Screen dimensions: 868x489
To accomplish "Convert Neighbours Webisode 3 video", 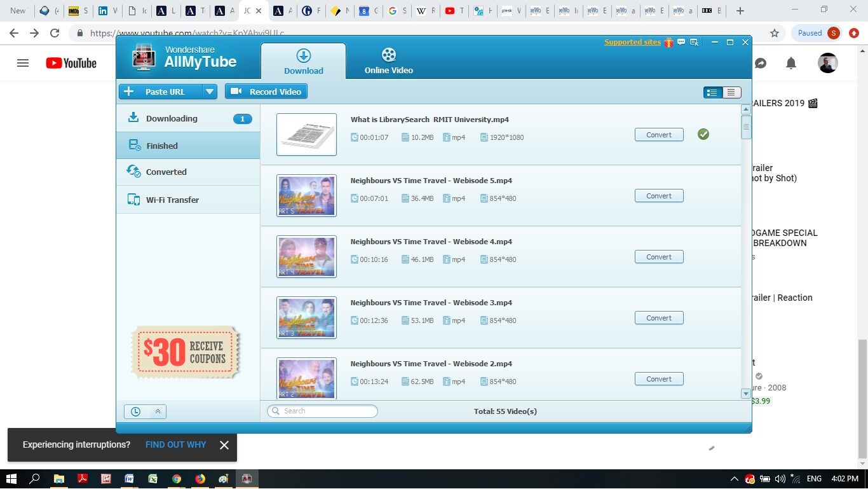I will [x=659, y=318].
